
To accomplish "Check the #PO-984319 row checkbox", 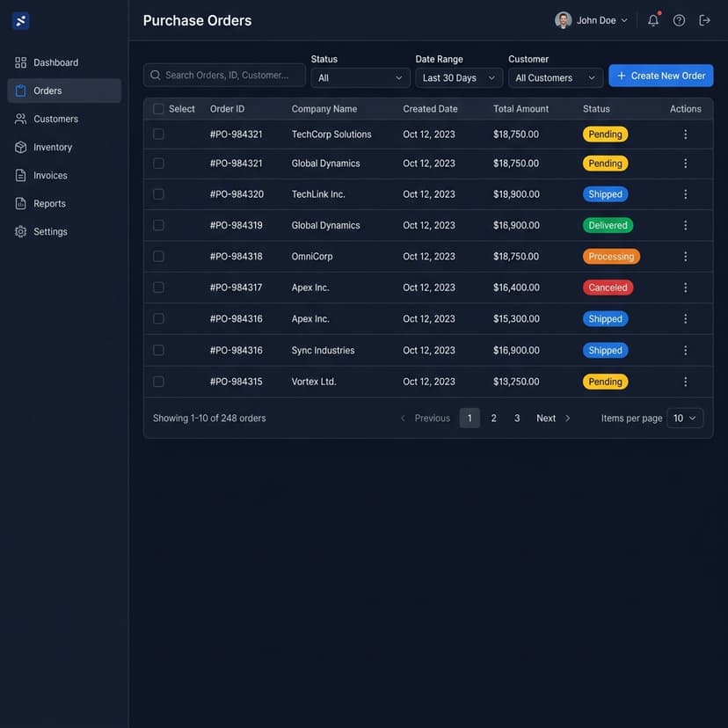I will click(158, 225).
